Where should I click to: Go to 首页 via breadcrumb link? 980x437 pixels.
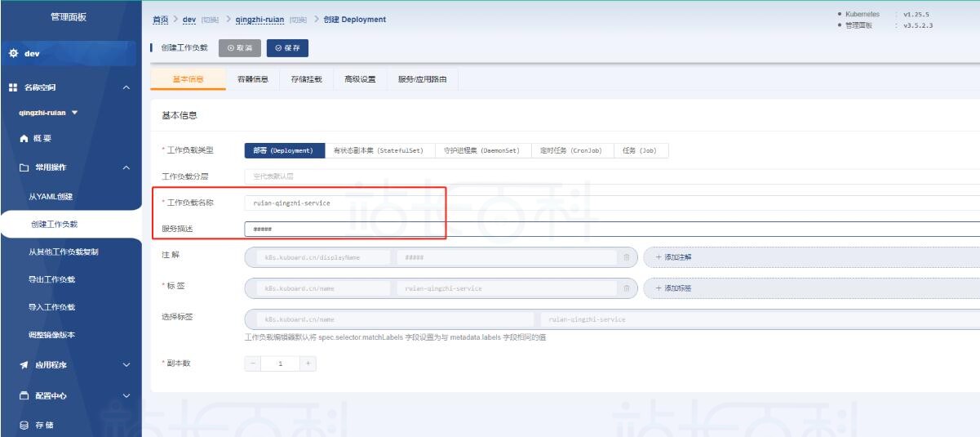[161, 20]
